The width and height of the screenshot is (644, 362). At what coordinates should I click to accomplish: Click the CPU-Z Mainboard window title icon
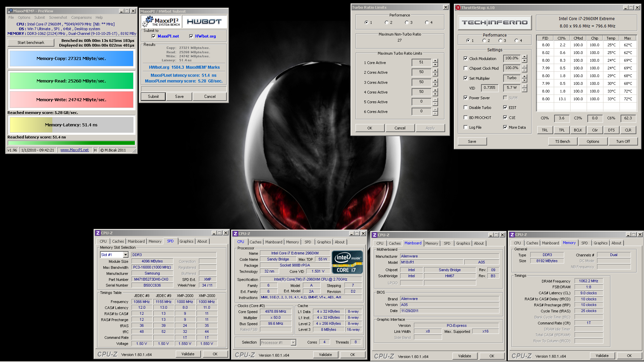(374, 235)
